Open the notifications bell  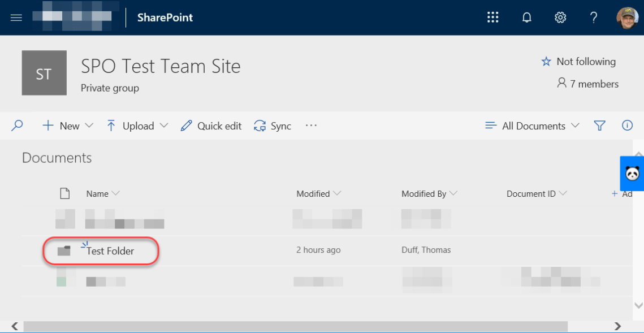click(526, 18)
